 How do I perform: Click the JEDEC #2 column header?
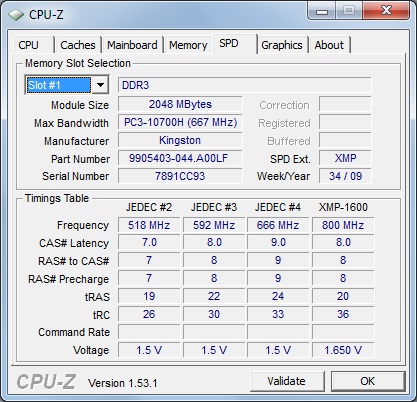coord(149,207)
